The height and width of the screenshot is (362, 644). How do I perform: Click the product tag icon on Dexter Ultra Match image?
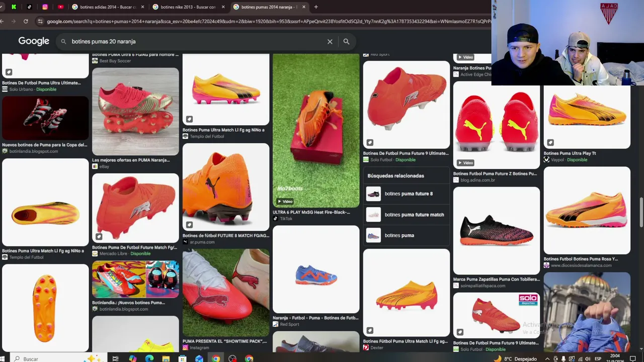pos(370,330)
